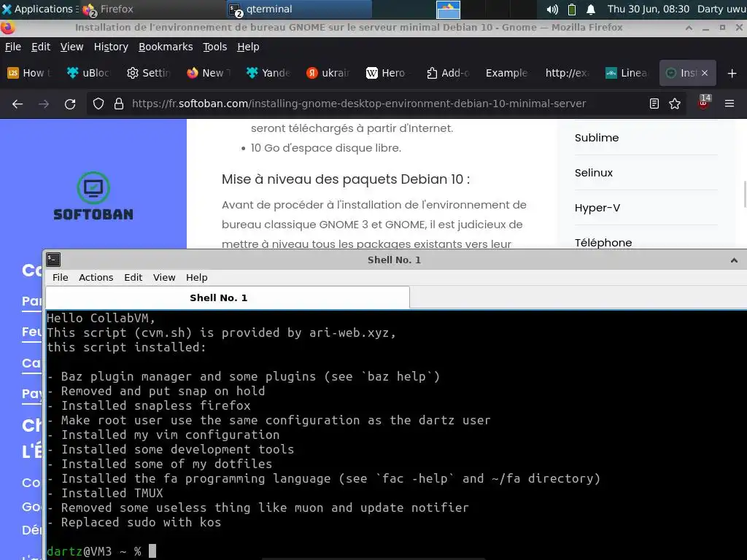This screenshot has width=747, height=560.
Task: Open Firefox Edit menu
Action: [41, 47]
